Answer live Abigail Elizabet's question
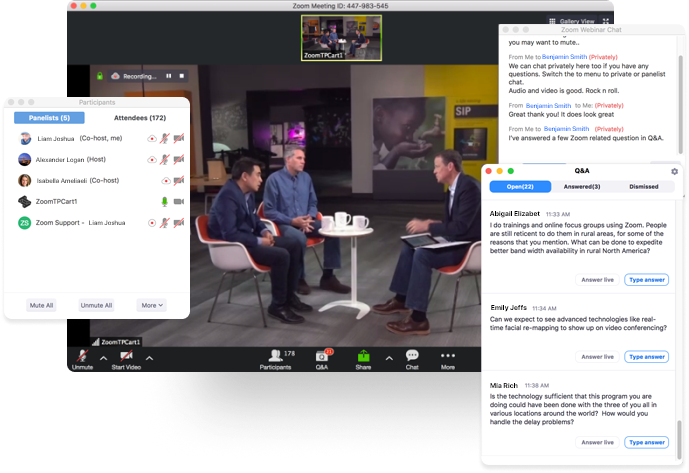Viewport: 689px width, 473px height. (597, 280)
